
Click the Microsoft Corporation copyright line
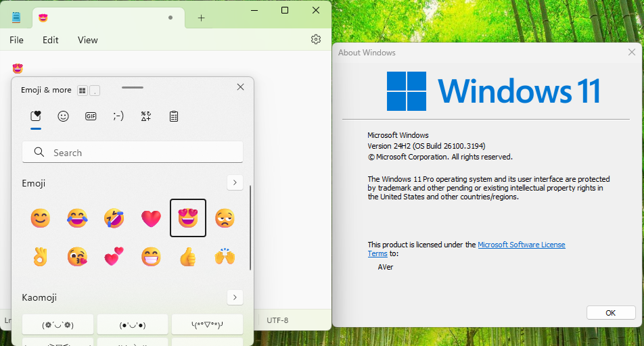pos(440,157)
